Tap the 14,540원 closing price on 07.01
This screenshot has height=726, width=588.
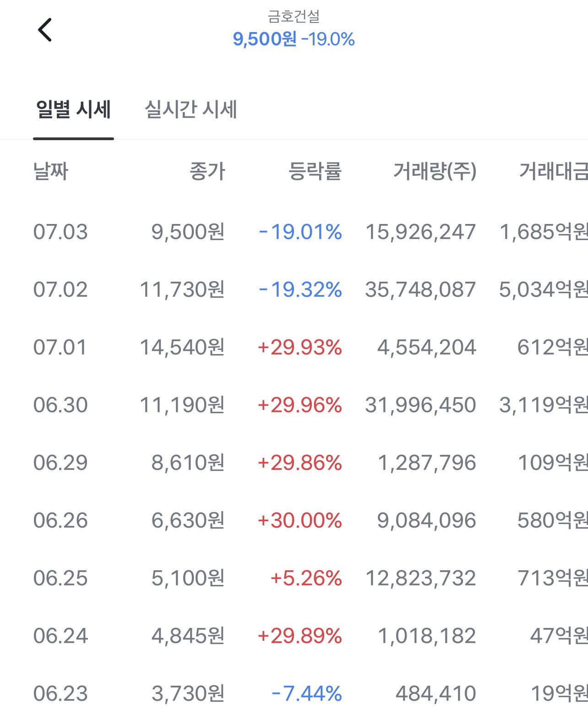point(182,347)
